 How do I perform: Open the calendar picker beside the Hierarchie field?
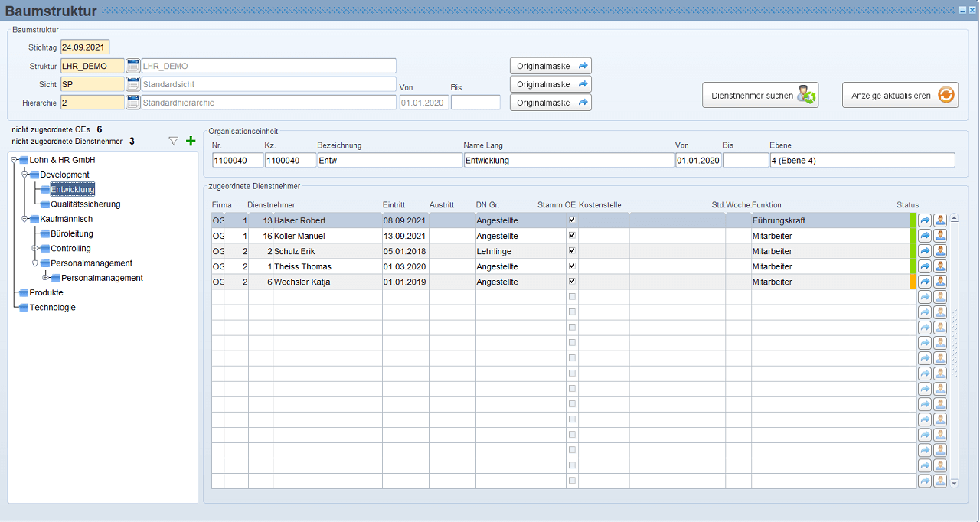point(132,102)
